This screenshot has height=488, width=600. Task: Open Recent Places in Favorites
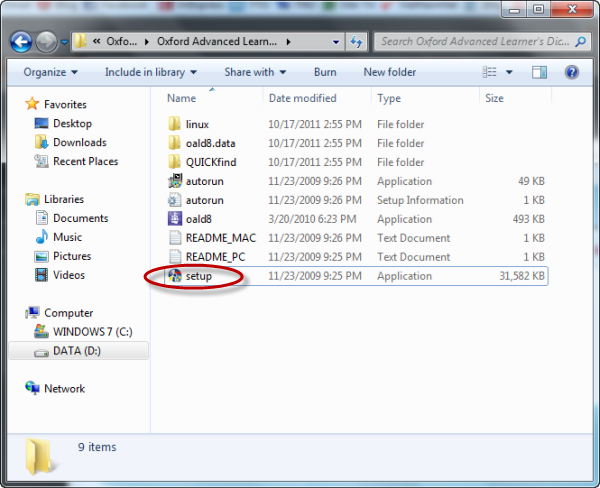[85, 162]
